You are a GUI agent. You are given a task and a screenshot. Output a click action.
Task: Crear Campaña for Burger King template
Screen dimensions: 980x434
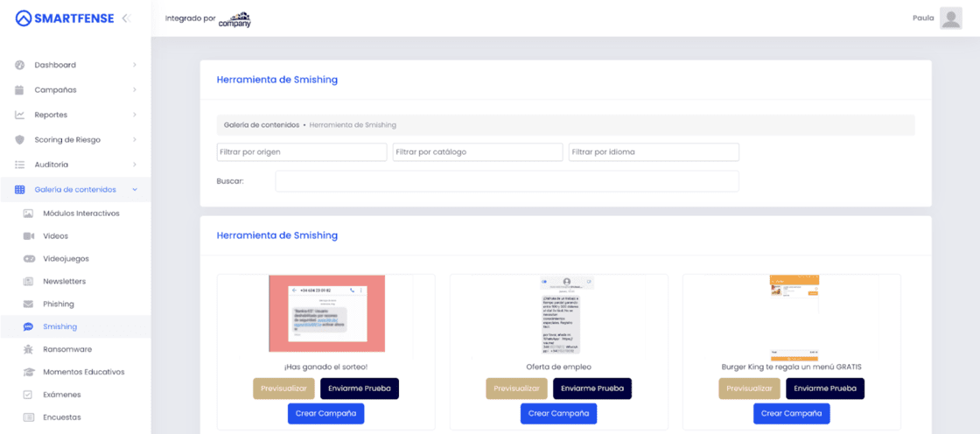click(x=791, y=413)
